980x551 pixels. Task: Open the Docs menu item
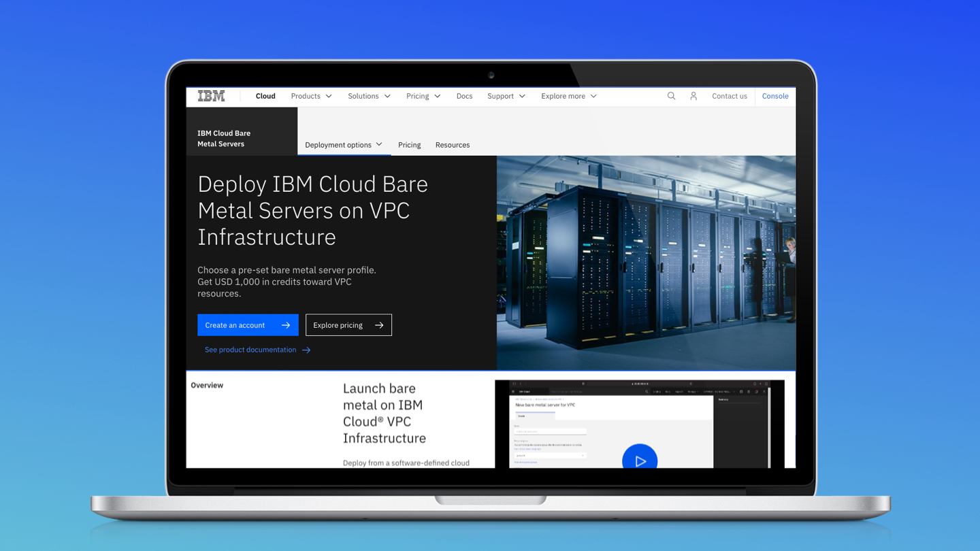464,96
